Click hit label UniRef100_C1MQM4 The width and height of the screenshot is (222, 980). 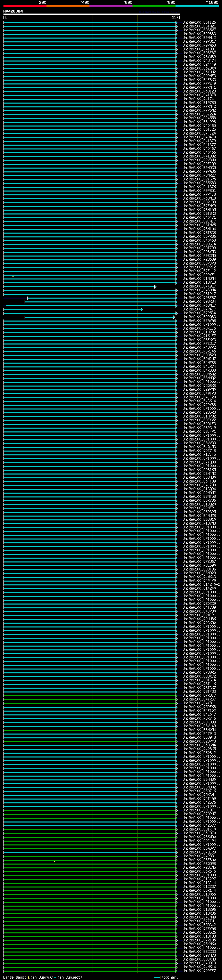(x=199, y=278)
